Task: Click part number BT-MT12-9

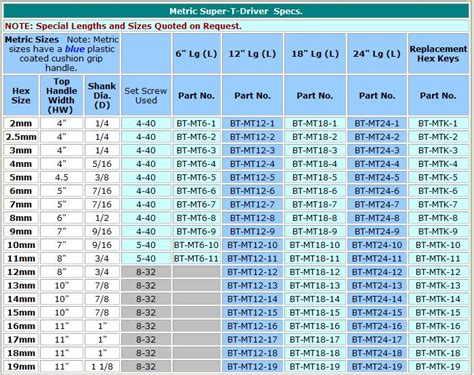Action: tap(252, 231)
